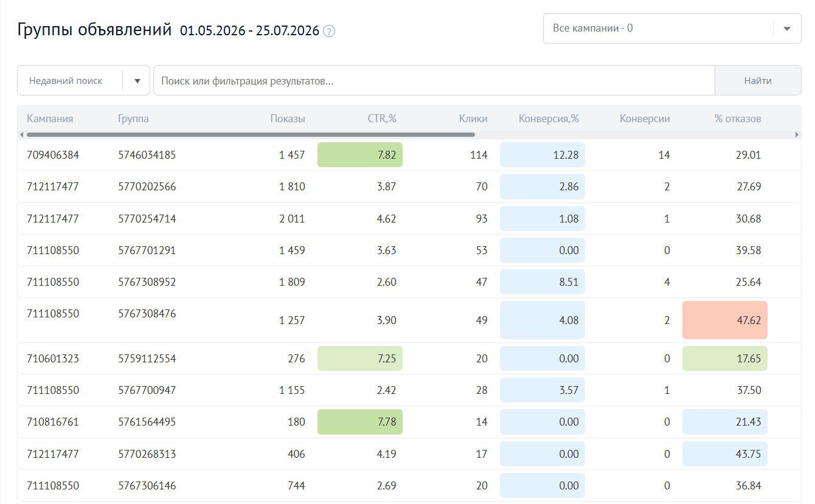Click bounce rate value 43.75
The height and width of the screenshot is (504, 815).
click(x=725, y=453)
